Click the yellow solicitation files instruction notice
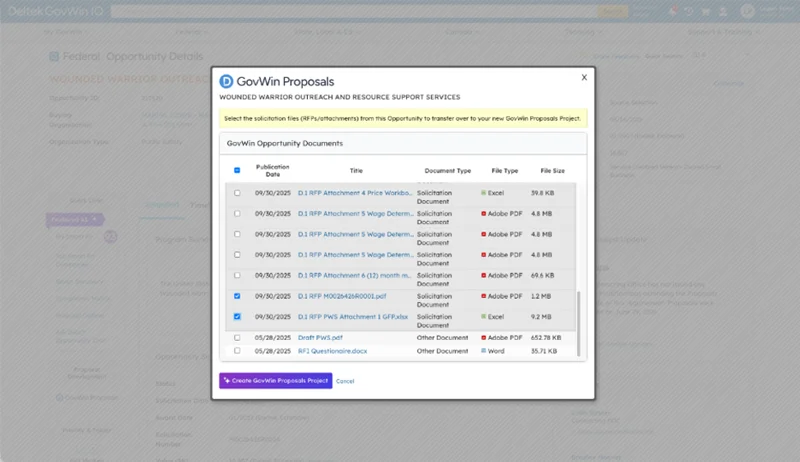The image size is (800, 462). click(403, 118)
